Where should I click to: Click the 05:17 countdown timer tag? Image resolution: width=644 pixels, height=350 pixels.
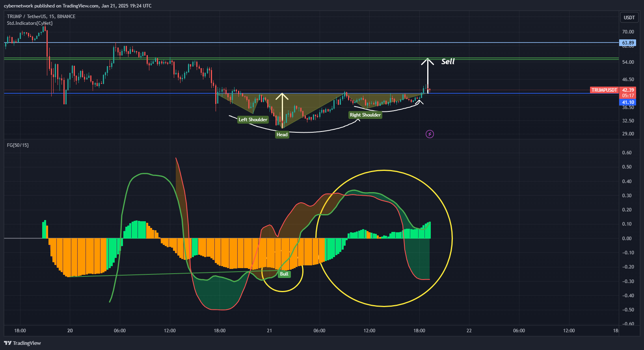coord(628,96)
